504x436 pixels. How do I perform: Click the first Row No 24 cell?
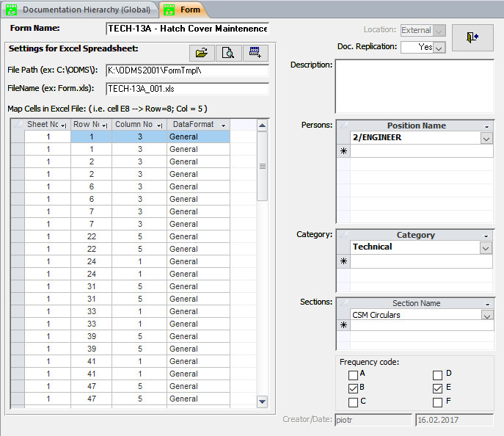coord(91,261)
